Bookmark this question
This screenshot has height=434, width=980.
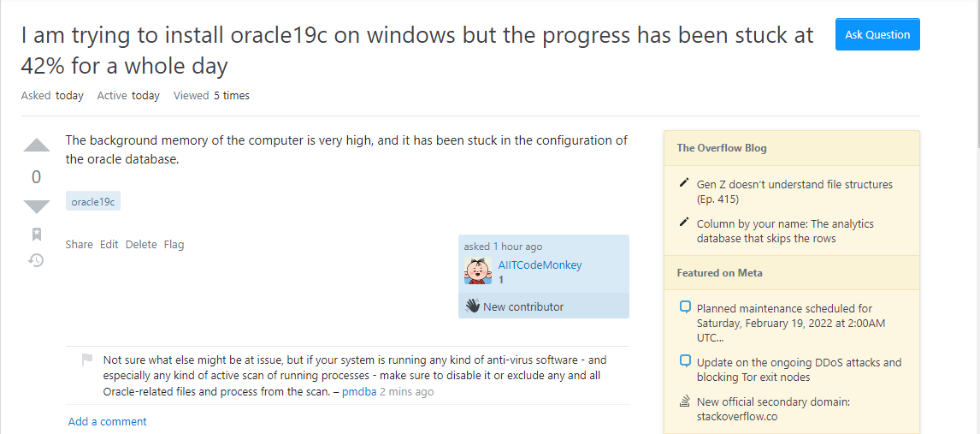point(36,234)
